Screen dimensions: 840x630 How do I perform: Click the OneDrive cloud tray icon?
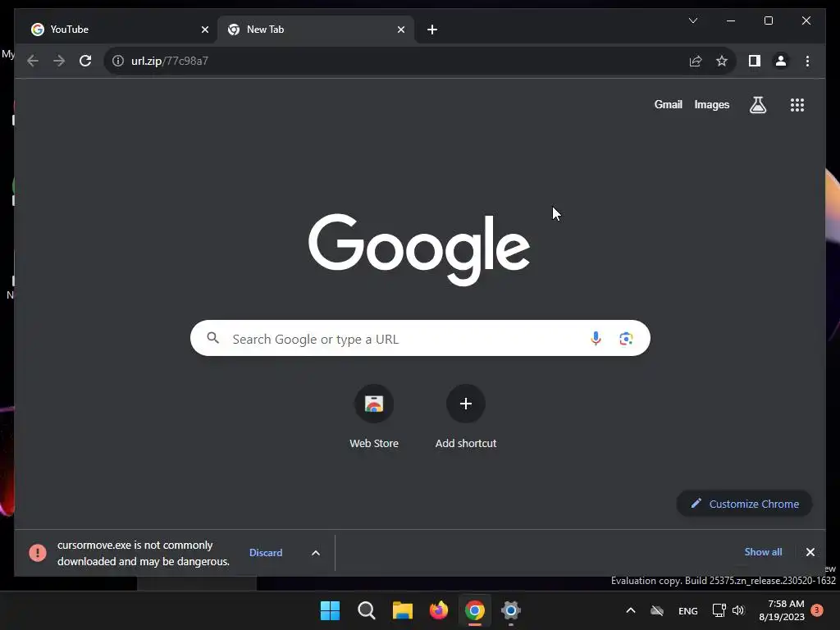pyautogui.click(x=657, y=610)
